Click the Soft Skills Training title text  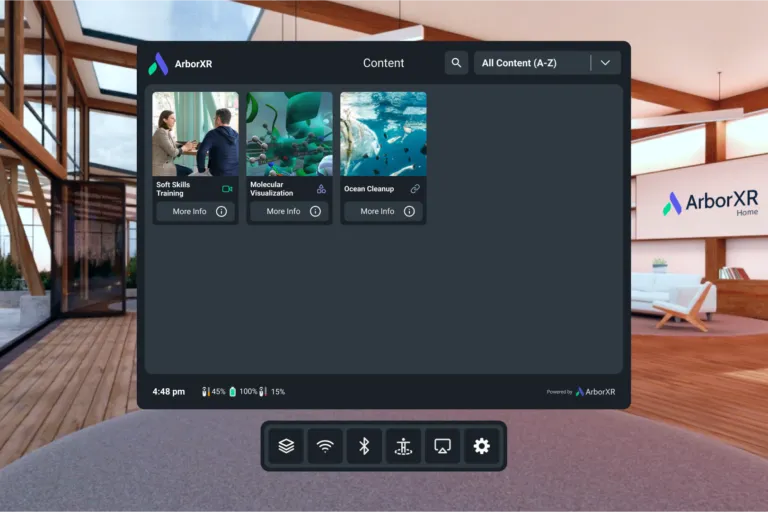173,189
